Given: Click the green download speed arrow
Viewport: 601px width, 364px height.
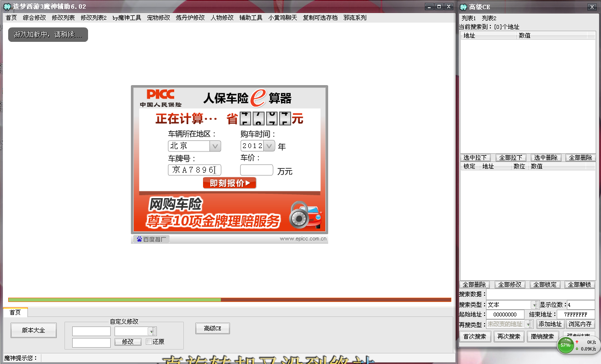Looking at the screenshot, I should click(x=577, y=349).
